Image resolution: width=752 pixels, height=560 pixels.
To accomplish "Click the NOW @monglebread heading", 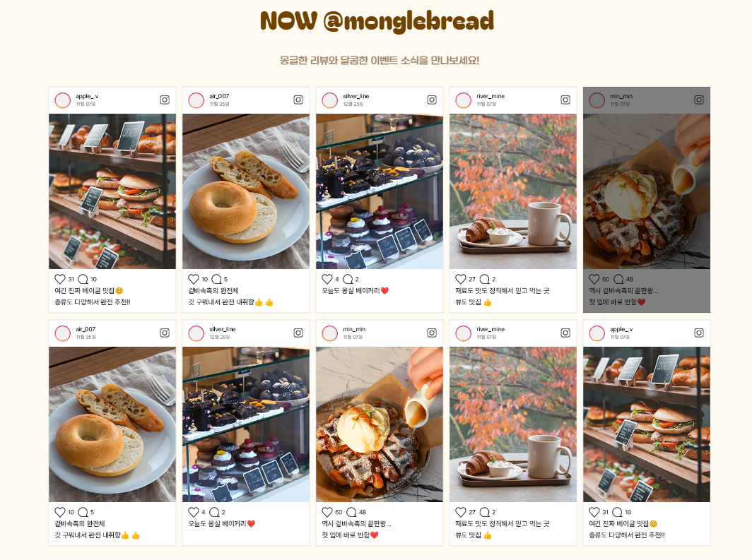I will coord(377,20).
